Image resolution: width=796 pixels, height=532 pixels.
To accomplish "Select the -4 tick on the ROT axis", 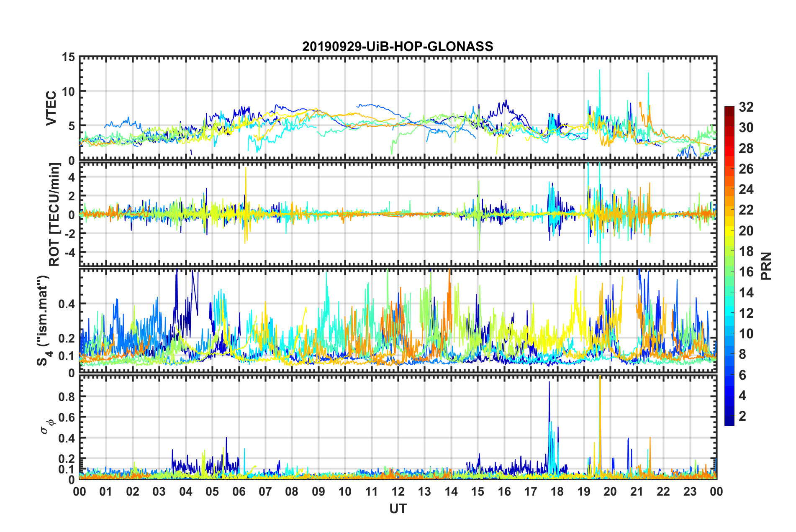I will [69, 252].
